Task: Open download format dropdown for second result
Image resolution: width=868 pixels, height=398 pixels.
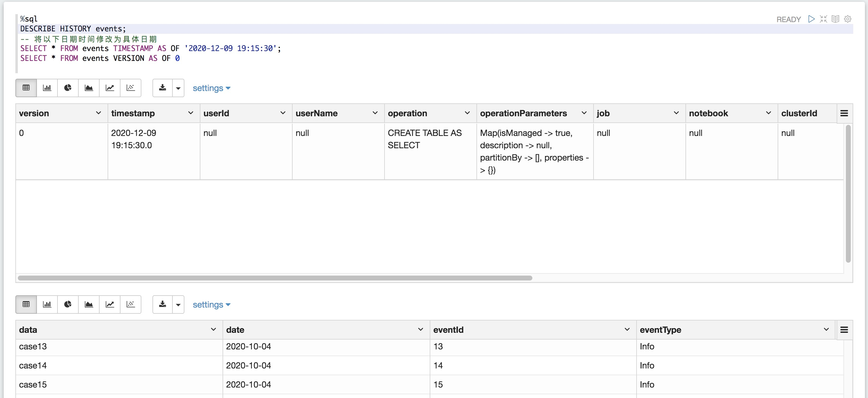Action: point(178,304)
